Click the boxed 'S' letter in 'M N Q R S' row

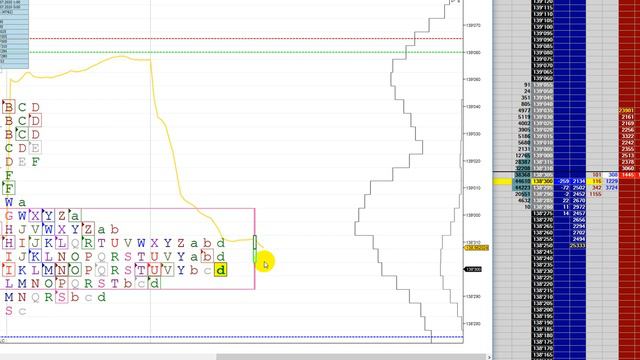62,297
